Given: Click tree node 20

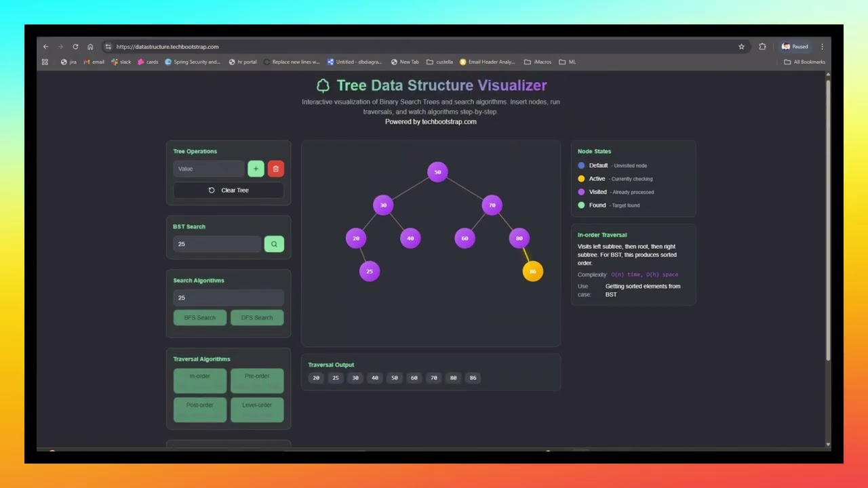Looking at the screenshot, I should click(356, 238).
